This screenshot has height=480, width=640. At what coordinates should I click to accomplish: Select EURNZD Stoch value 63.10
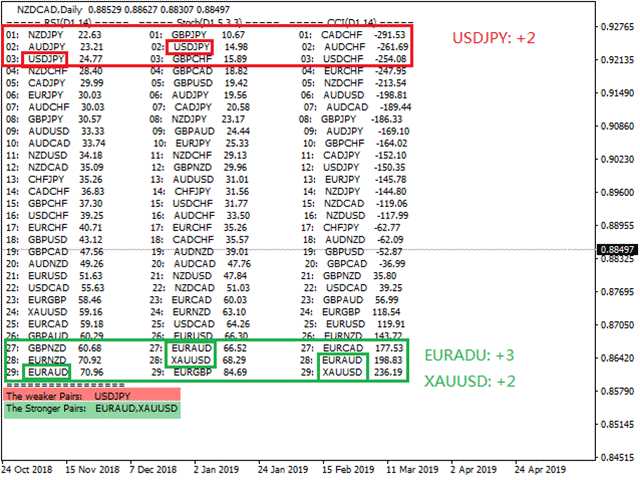pos(234,312)
